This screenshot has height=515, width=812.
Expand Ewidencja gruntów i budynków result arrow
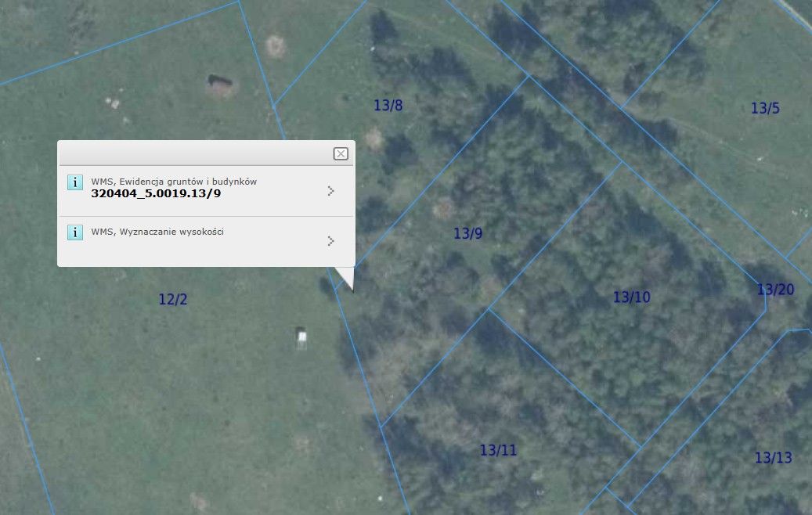click(x=331, y=191)
